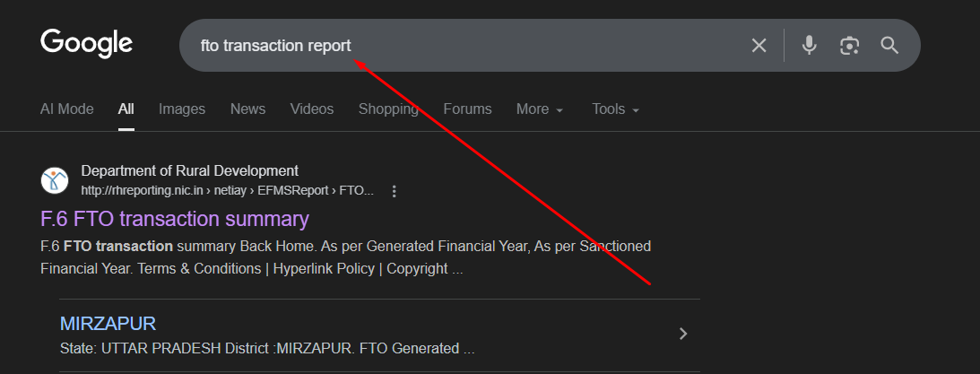Open the Videos tab
This screenshot has height=374, width=980.
(x=312, y=109)
